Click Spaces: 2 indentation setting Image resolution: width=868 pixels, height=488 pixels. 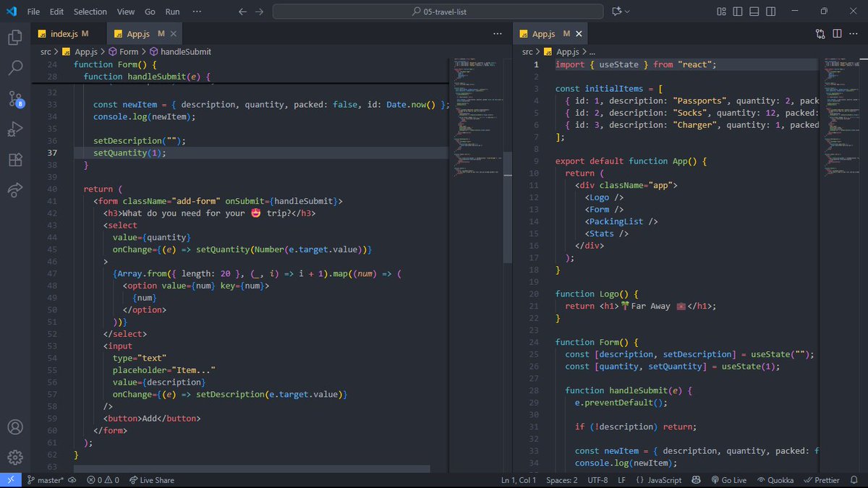pyautogui.click(x=562, y=480)
